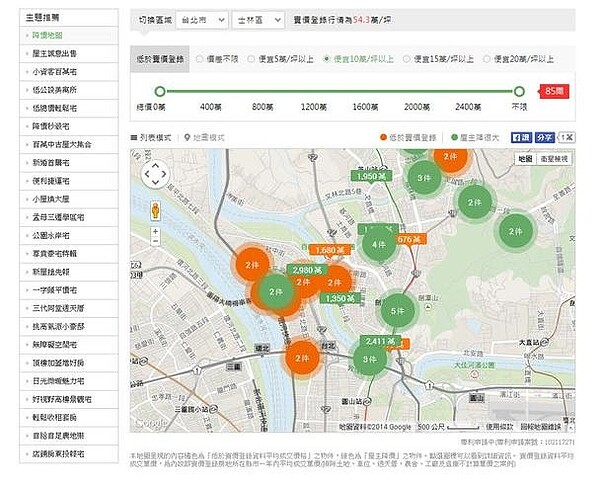Click the green 2件 cluster overlapping orange markers
The width and height of the screenshot is (600, 486).
pos(276,292)
